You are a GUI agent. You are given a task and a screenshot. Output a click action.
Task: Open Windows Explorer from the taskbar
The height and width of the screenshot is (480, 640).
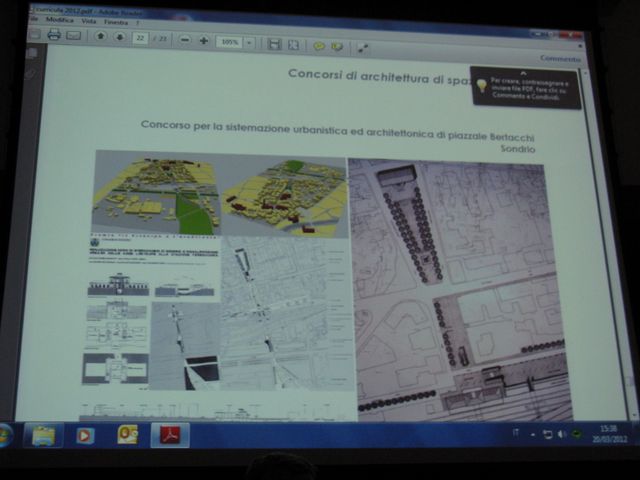tap(43, 435)
